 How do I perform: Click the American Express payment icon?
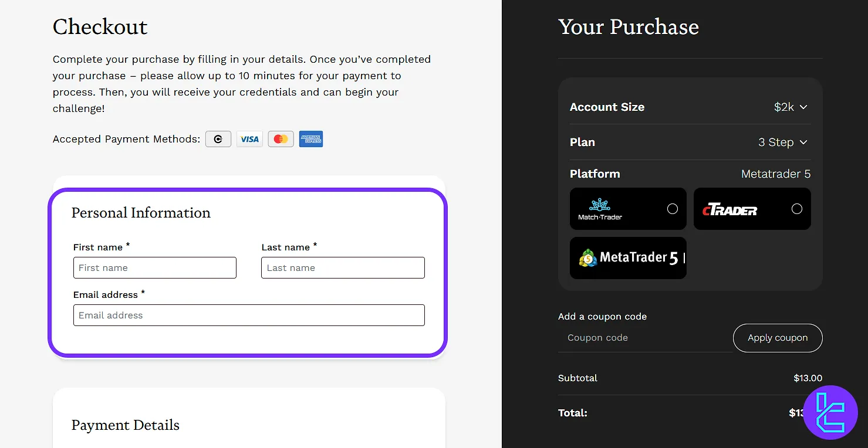pos(311,139)
